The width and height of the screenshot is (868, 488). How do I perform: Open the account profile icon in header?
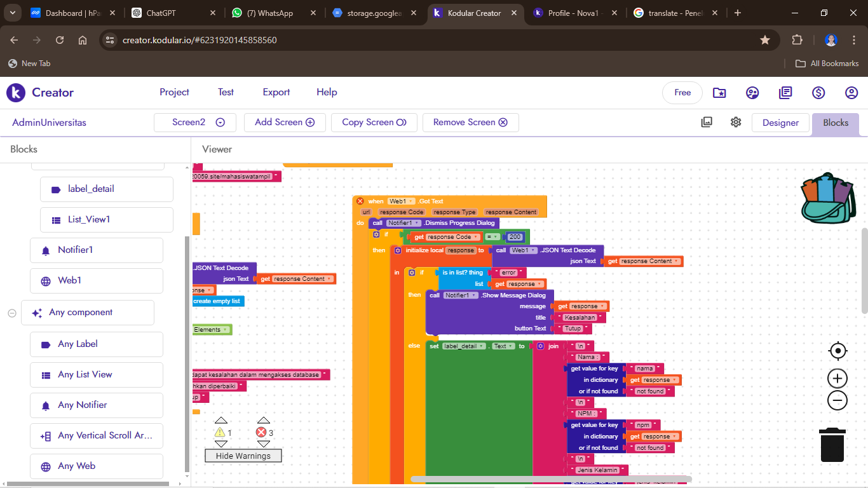851,93
